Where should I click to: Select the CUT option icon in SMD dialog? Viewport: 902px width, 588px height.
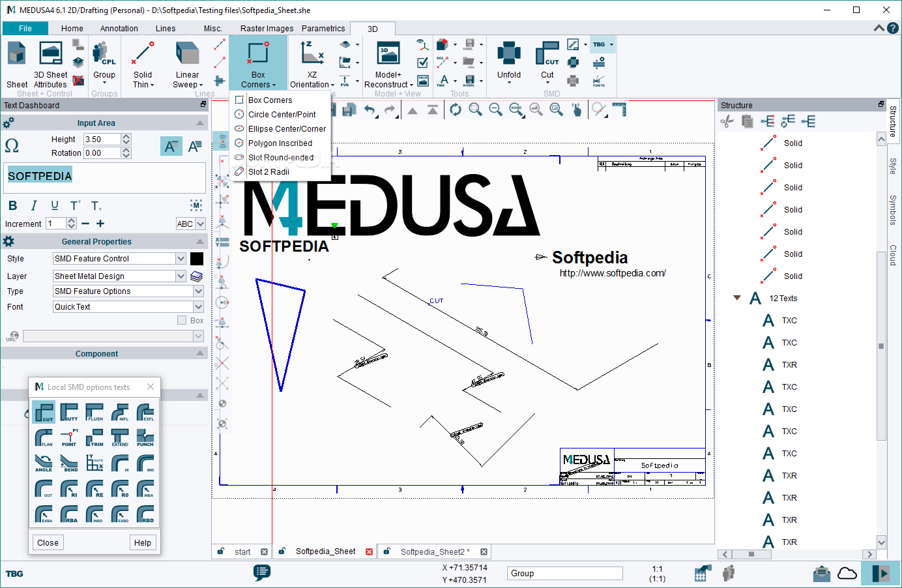click(44, 412)
